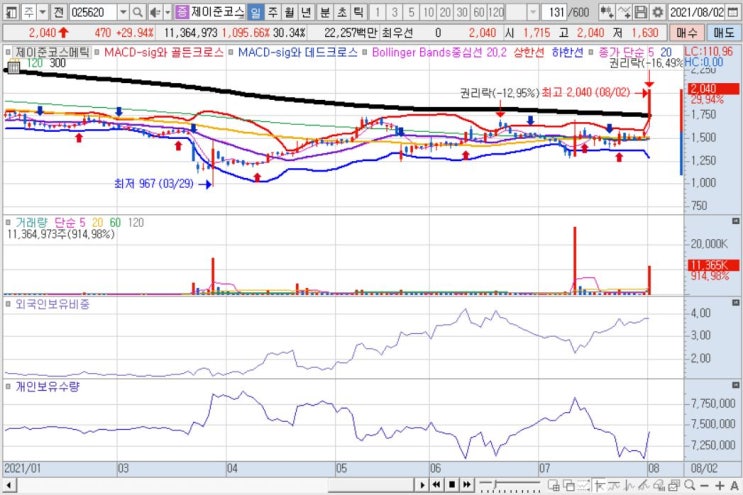Click the layout panel icon beside the code field
Screen dimensions: 743x495
click(10, 12)
